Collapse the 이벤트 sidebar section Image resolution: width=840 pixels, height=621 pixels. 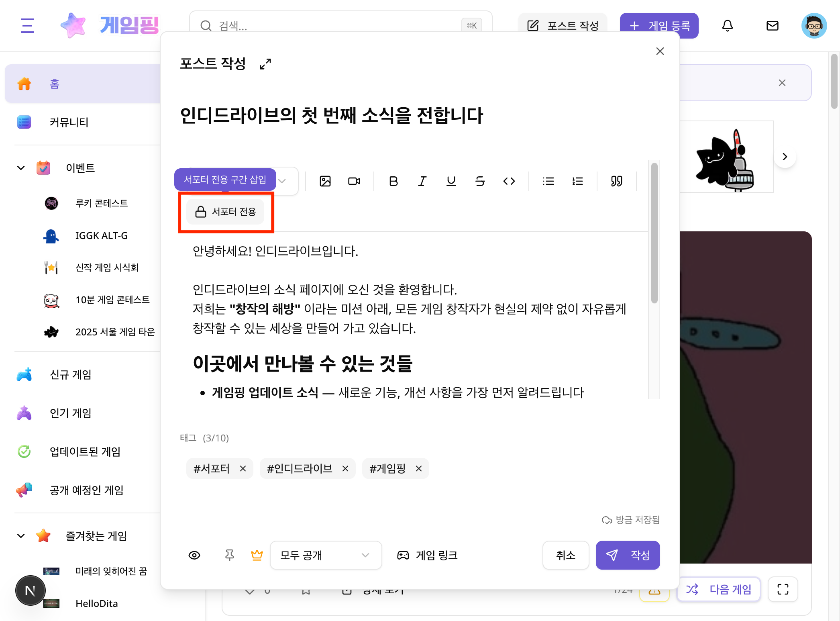click(20, 168)
